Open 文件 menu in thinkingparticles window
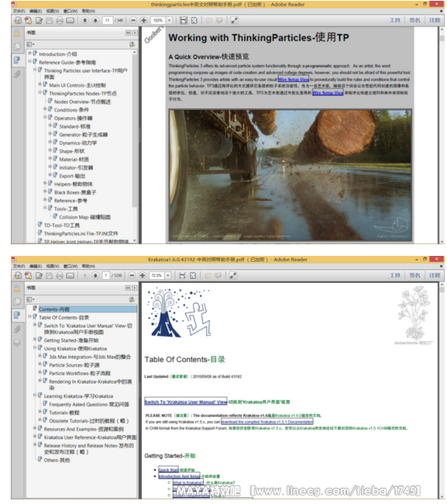 [19, 11]
